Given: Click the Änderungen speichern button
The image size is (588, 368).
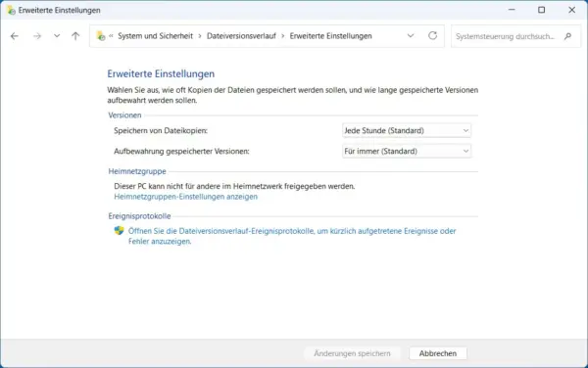Looking at the screenshot, I should point(352,353).
